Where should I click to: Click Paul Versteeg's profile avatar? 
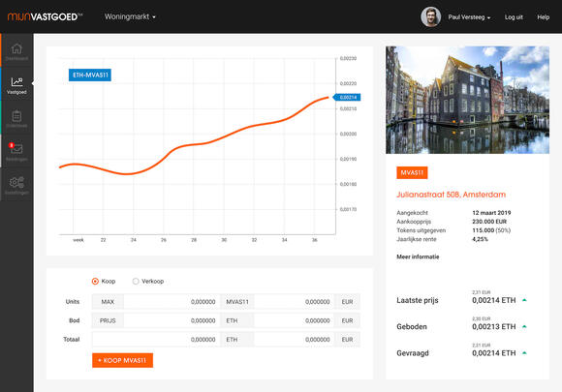(x=430, y=16)
